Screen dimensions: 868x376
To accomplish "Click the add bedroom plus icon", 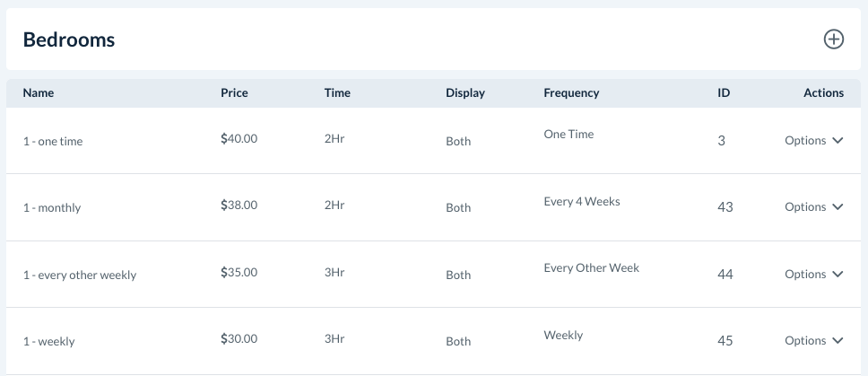I will pos(834,39).
